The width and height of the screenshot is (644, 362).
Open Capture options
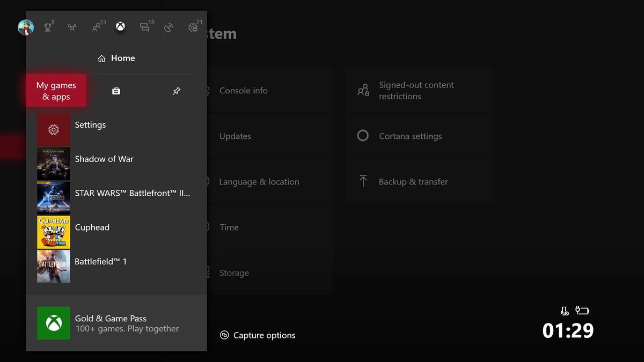pos(263,335)
